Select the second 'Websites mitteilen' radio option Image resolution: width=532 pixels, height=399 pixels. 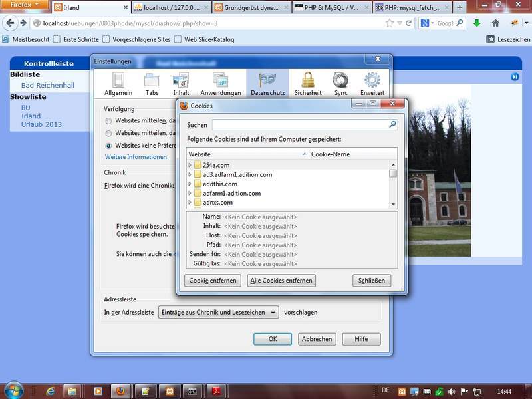coord(108,133)
